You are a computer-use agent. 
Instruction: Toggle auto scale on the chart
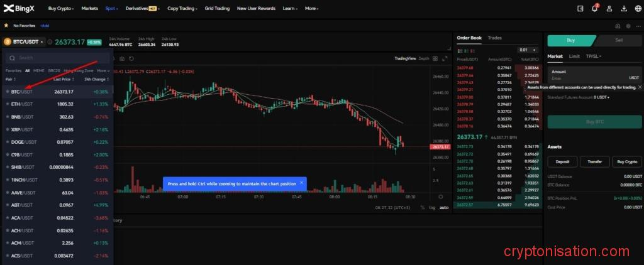tap(443, 207)
